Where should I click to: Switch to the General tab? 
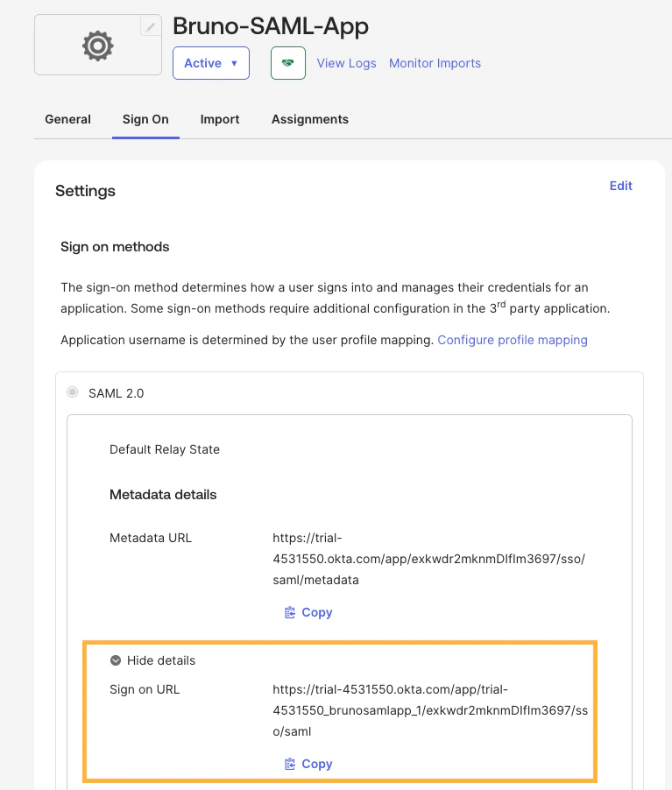click(67, 119)
